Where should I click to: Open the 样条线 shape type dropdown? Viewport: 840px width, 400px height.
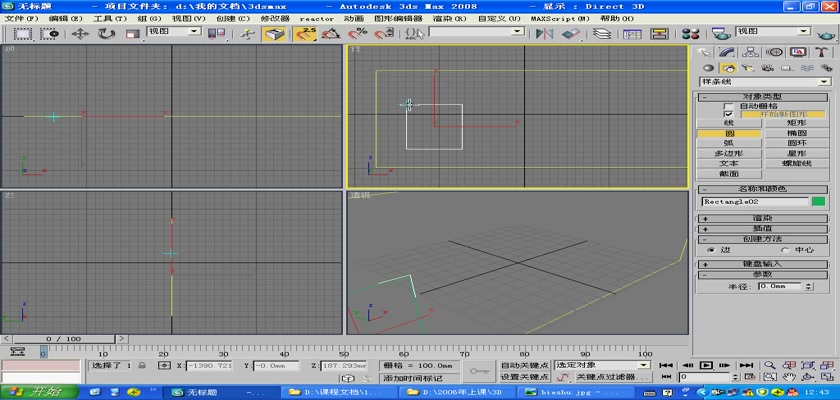[764, 82]
